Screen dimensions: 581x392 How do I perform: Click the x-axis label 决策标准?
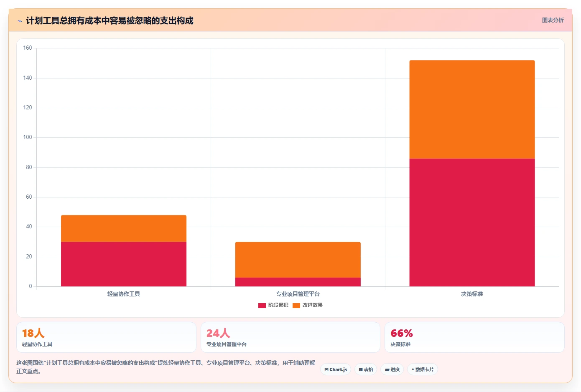tap(472, 294)
